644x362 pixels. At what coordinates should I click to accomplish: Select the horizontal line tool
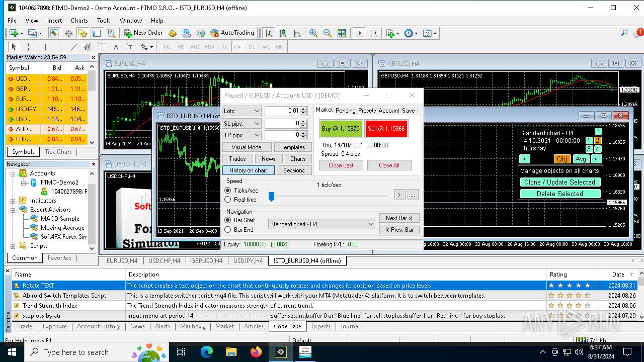(x=60, y=47)
